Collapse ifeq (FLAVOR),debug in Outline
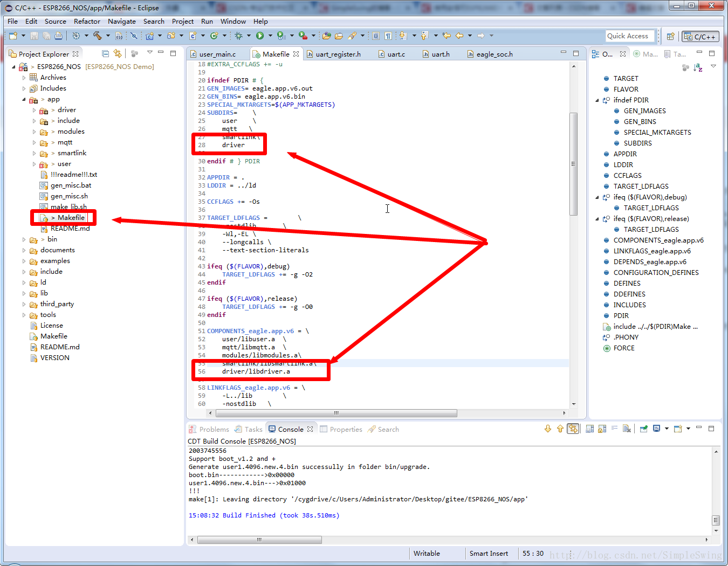The image size is (728, 566). (597, 197)
